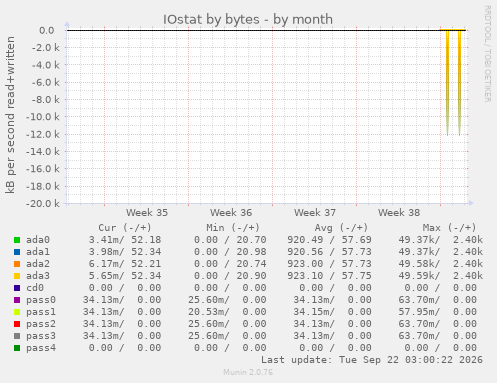
Task: Click the first yellow spike in the graph
Action: pos(447,83)
